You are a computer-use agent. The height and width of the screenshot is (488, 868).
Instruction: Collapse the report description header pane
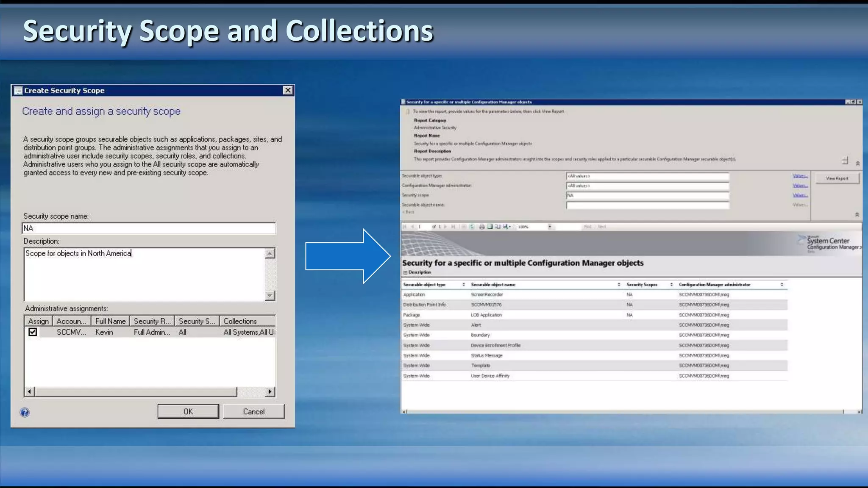click(x=857, y=163)
